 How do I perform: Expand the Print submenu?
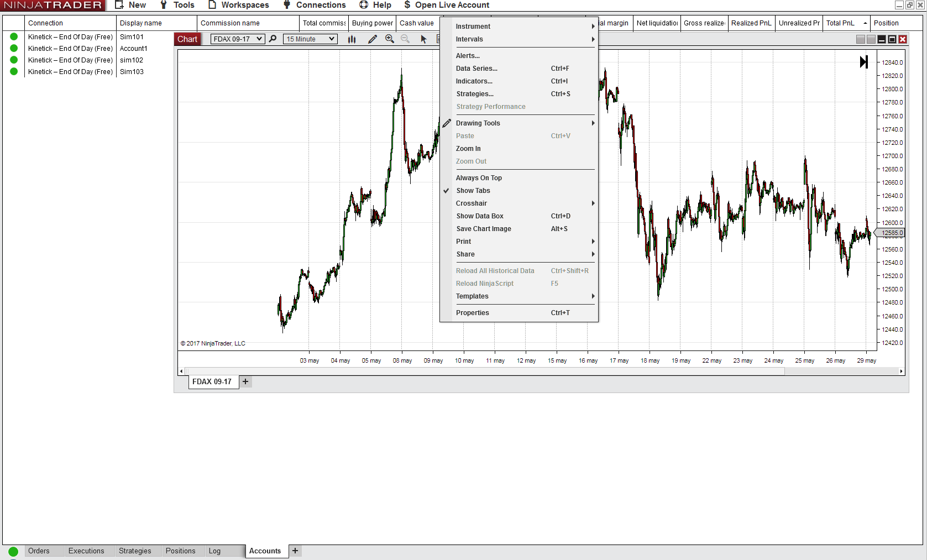click(x=519, y=242)
